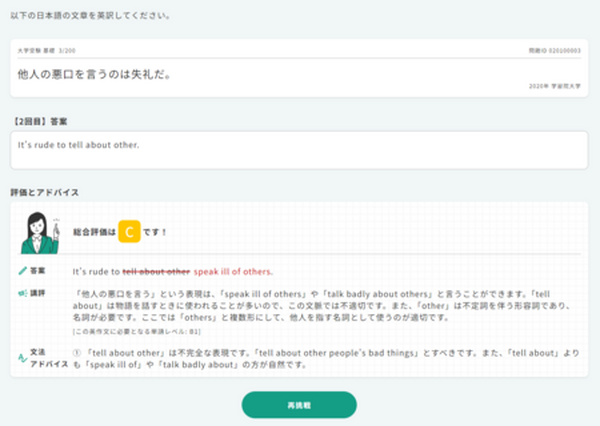Click the yellow C grade badge

129,232
